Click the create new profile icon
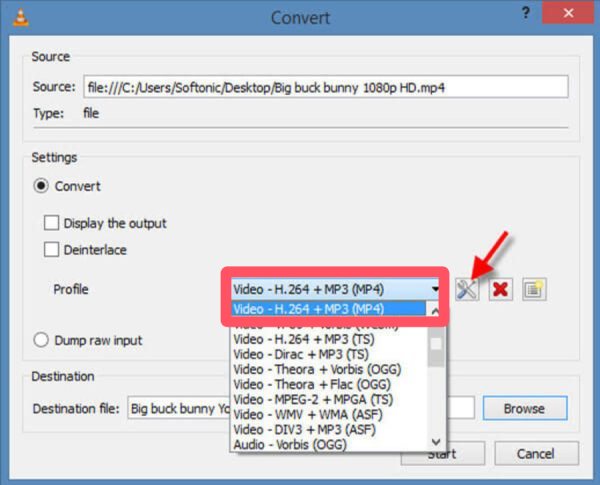Image resolution: width=600 pixels, height=485 pixels. 534,289
